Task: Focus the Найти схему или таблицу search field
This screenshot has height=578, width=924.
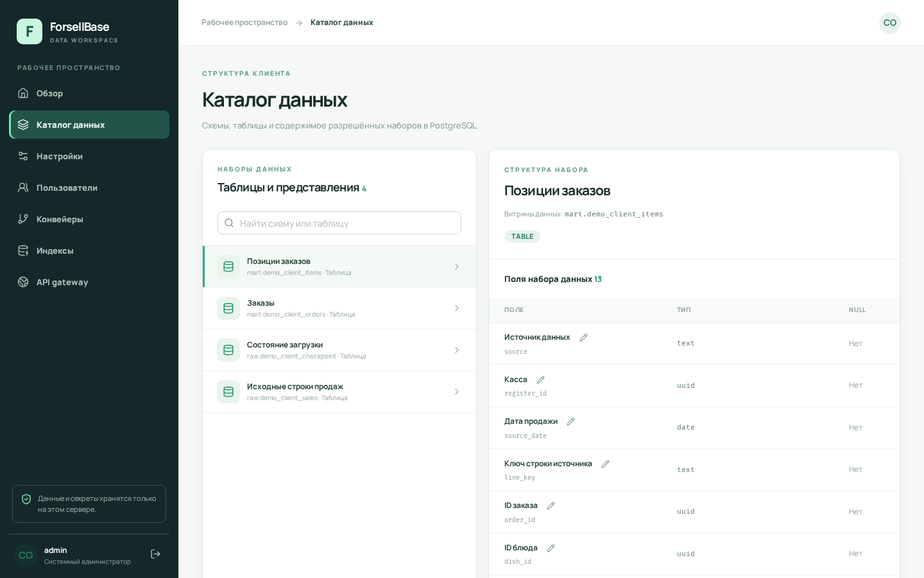Action: click(339, 223)
